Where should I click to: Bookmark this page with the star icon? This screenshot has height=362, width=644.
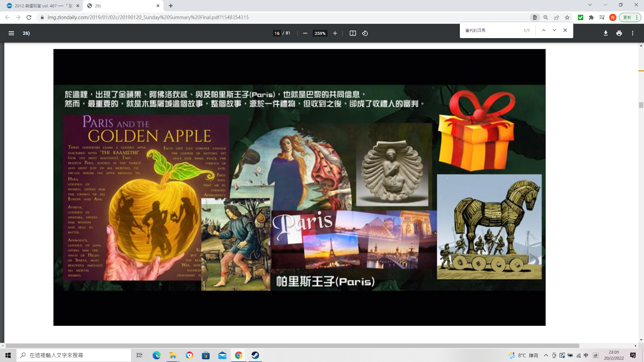click(567, 17)
